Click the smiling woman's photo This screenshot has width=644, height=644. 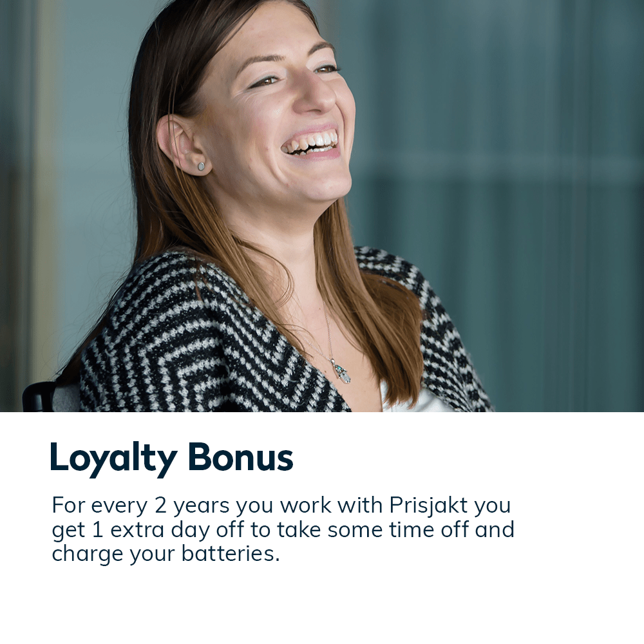tap(322, 206)
